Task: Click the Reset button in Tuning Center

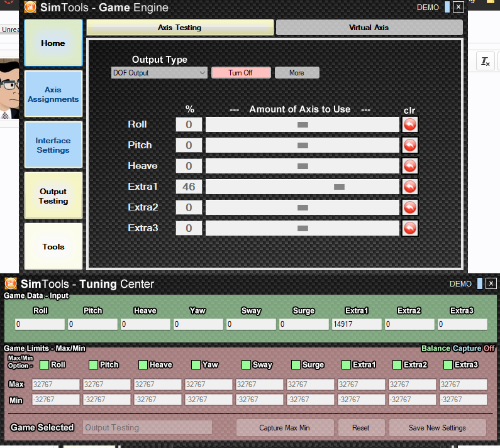Action: click(361, 428)
